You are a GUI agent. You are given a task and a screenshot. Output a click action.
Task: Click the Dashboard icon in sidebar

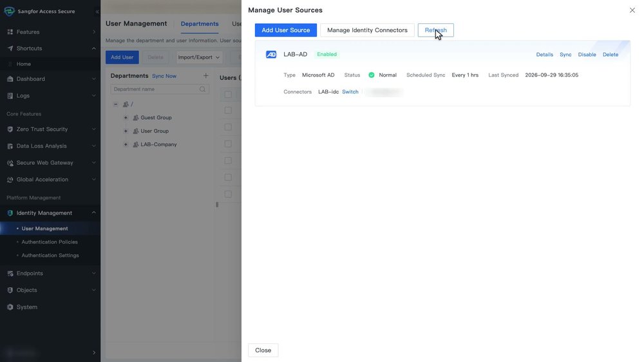click(x=10, y=79)
